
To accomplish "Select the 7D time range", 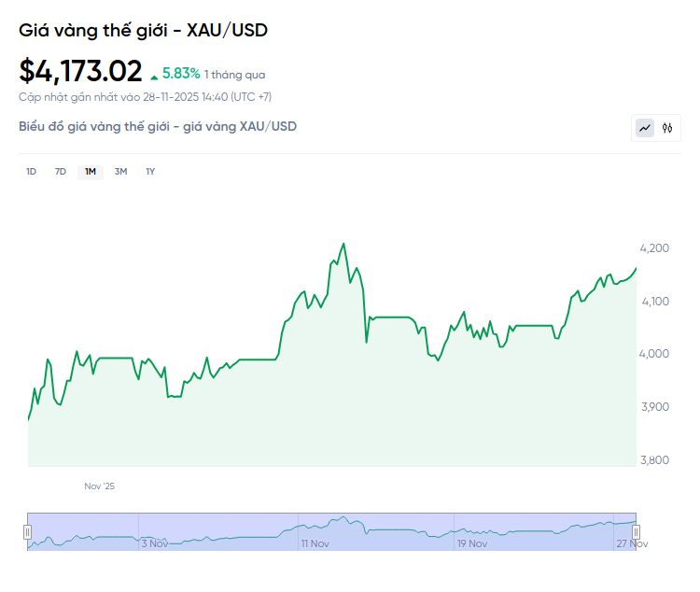I will (61, 171).
